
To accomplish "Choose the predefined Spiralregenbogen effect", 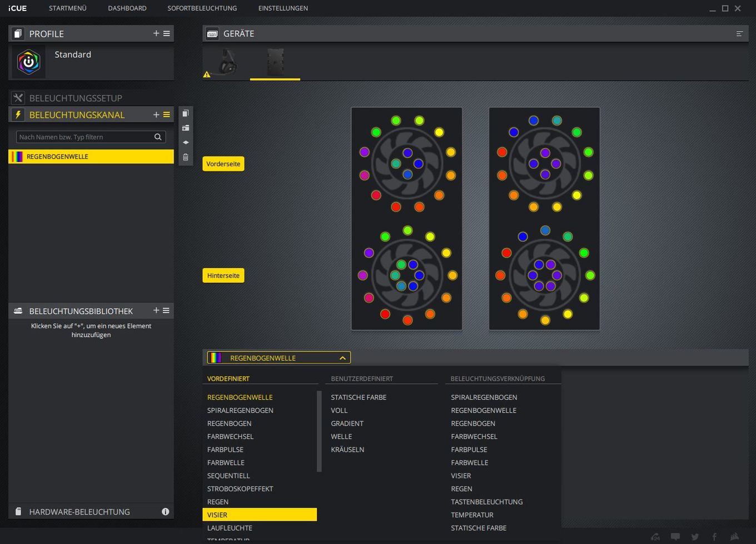I will point(240,410).
